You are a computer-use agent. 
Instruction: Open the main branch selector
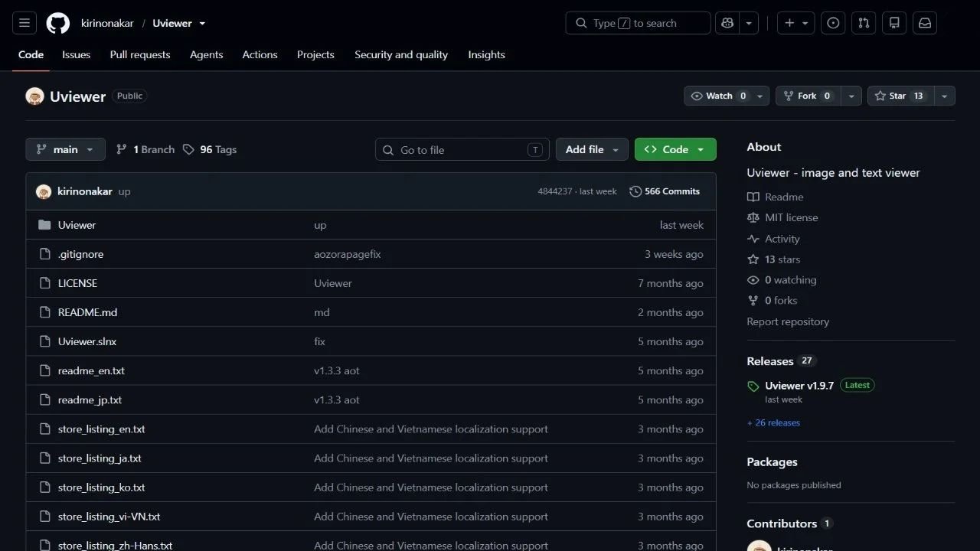tap(65, 149)
